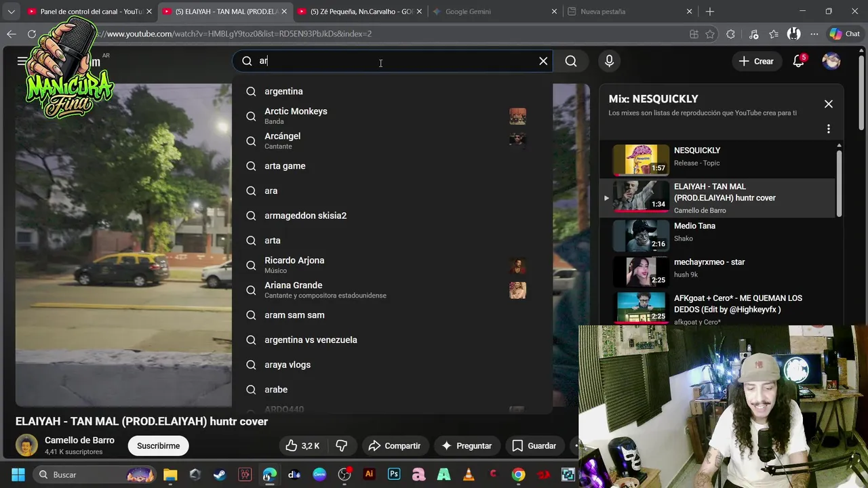
Task: Go back with the browser back arrow
Action: point(12,34)
